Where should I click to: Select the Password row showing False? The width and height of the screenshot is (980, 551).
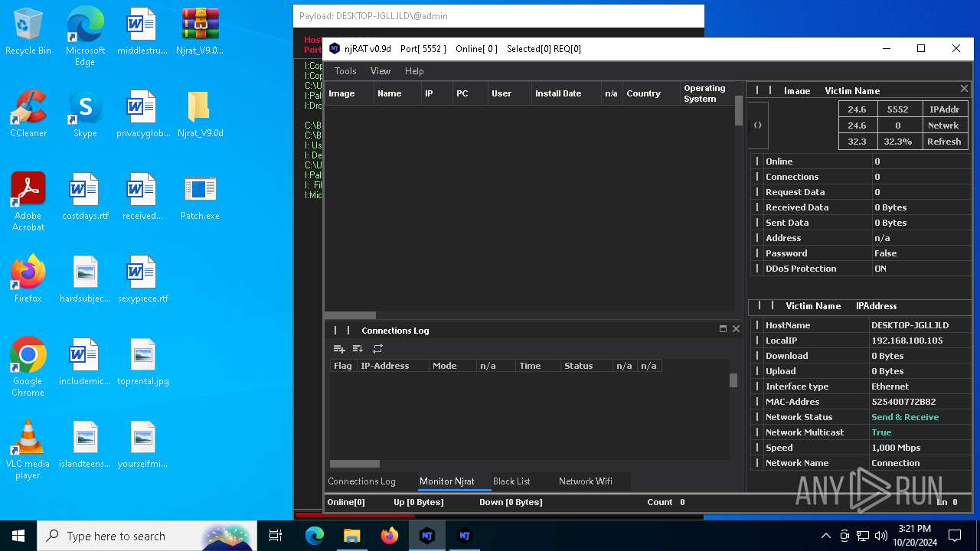click(x=860, y=253)
